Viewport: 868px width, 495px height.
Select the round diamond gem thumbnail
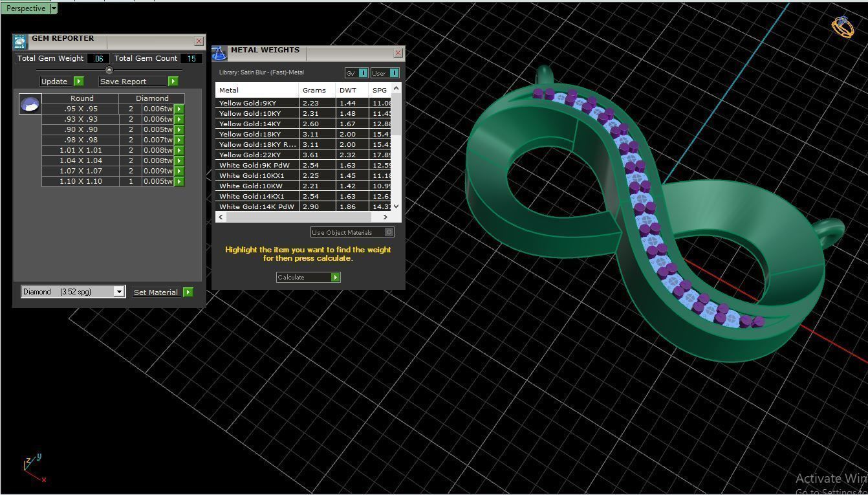(30, 104)
